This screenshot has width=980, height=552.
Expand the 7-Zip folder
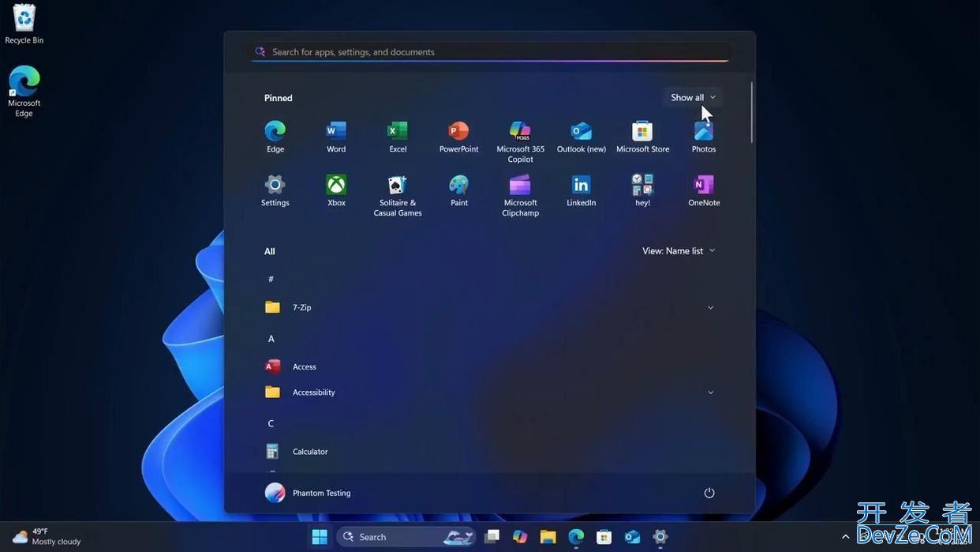point(710,307)
